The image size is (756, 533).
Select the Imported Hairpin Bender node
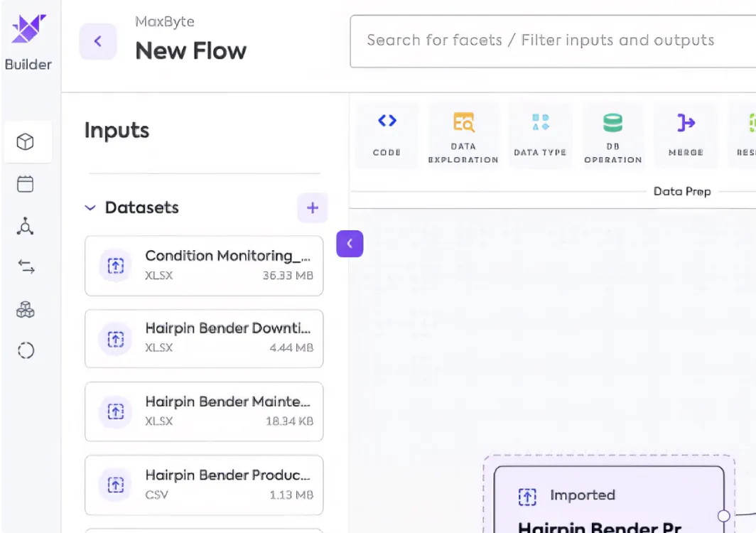click(607, 496)
